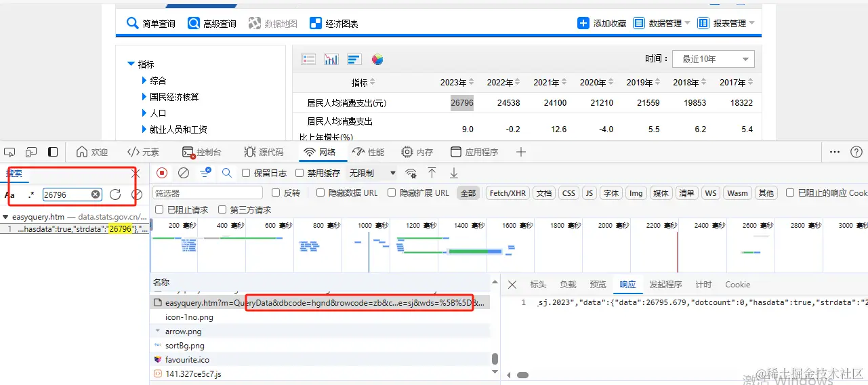
Task: Switch to column chart view icon
Action: (331, 60)
